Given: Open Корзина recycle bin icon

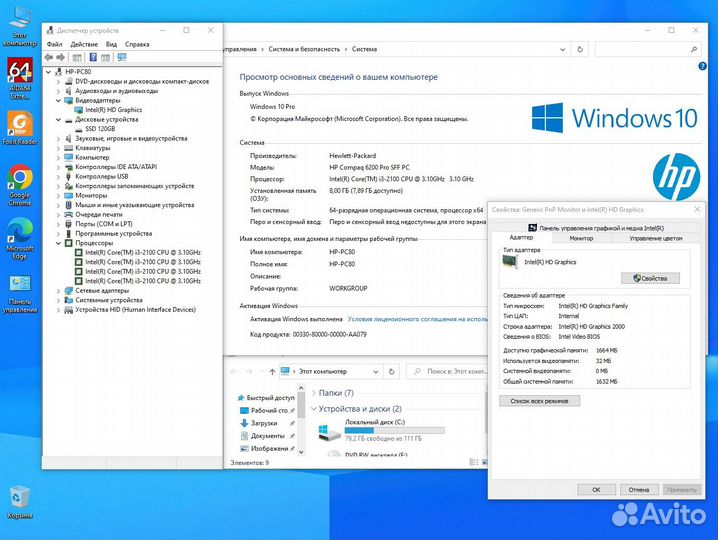Looking at the screenshot, I should click(20, 502).
